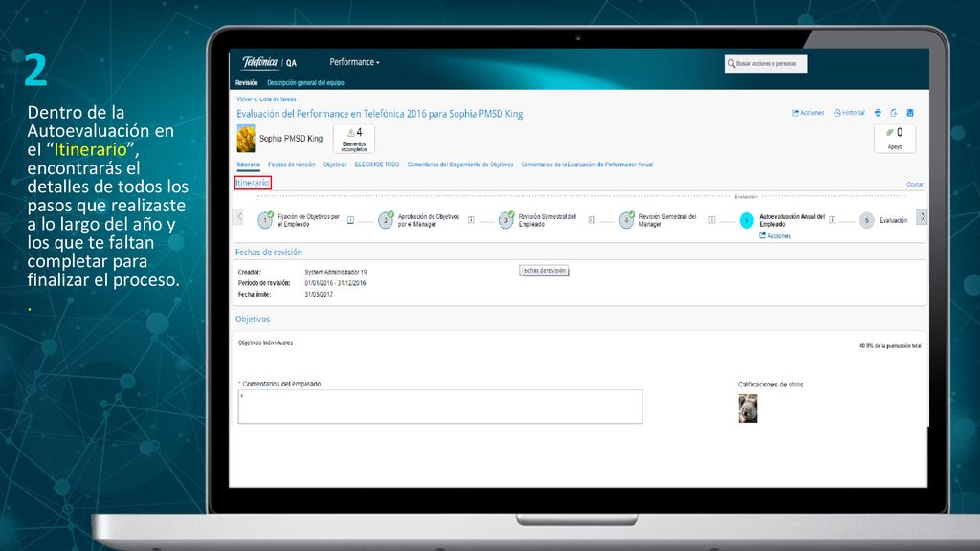This screenshot has width=980, height=551.
Task: Open info icon for Revisión Semestral del Manager
Action: (711, 220)
